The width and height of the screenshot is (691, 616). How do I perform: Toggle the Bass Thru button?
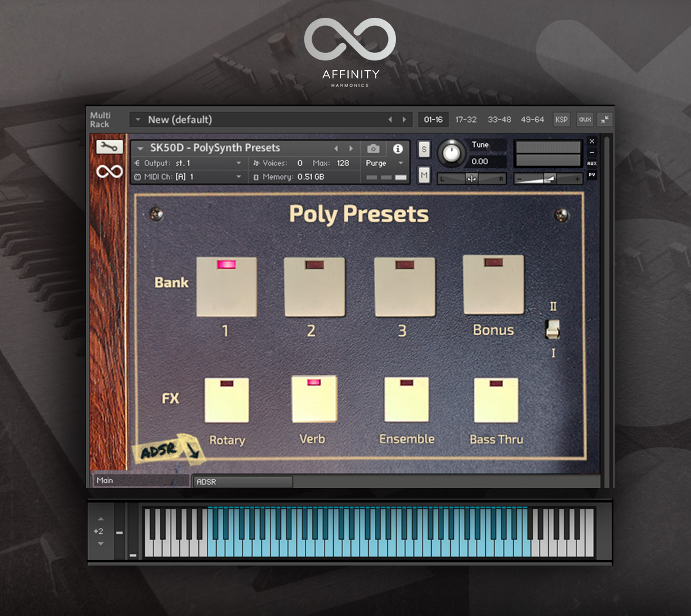[496, 400]
